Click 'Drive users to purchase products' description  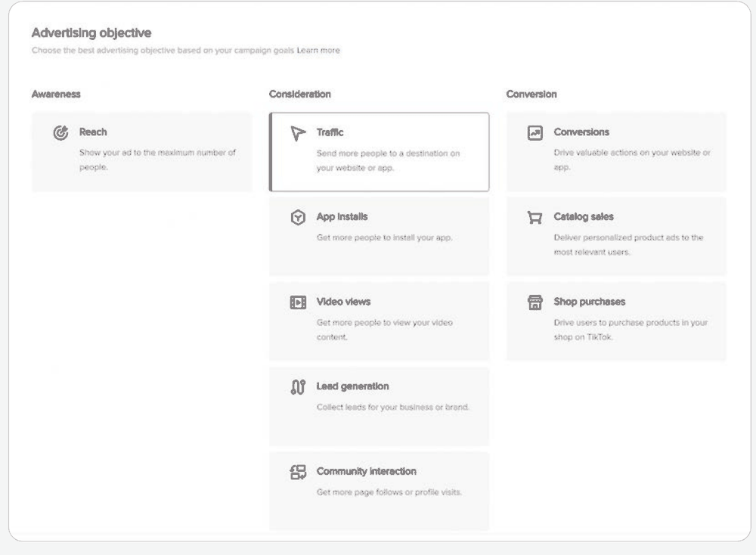(x=631, y=330)
